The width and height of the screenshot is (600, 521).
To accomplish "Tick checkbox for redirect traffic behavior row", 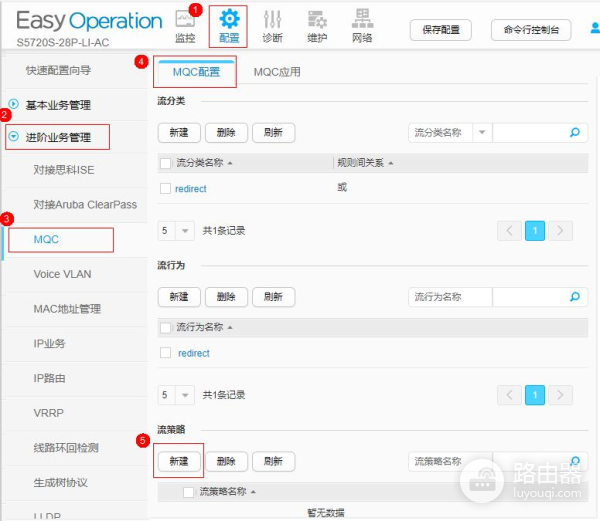I will [165, 352].
